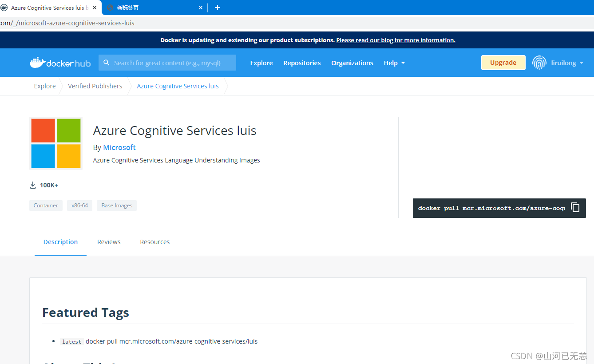Expand the Help dropdown menu

395,63
